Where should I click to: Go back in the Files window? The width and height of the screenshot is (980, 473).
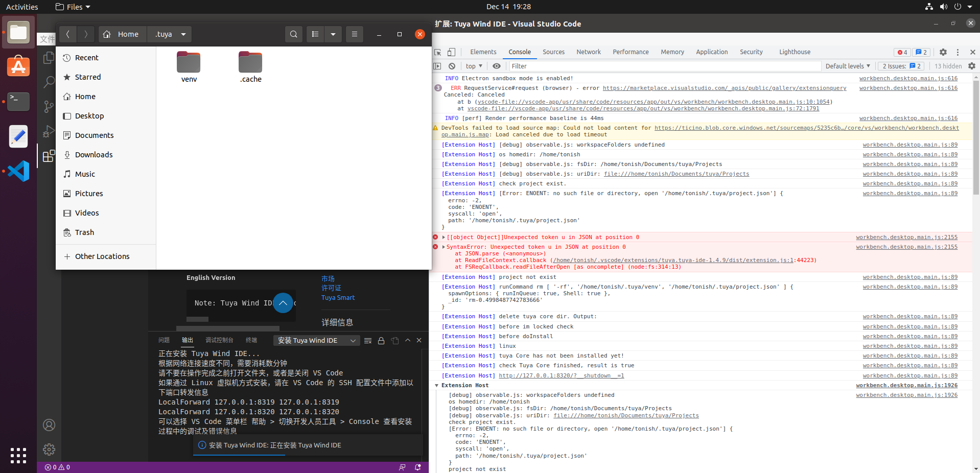click(68, 34)
